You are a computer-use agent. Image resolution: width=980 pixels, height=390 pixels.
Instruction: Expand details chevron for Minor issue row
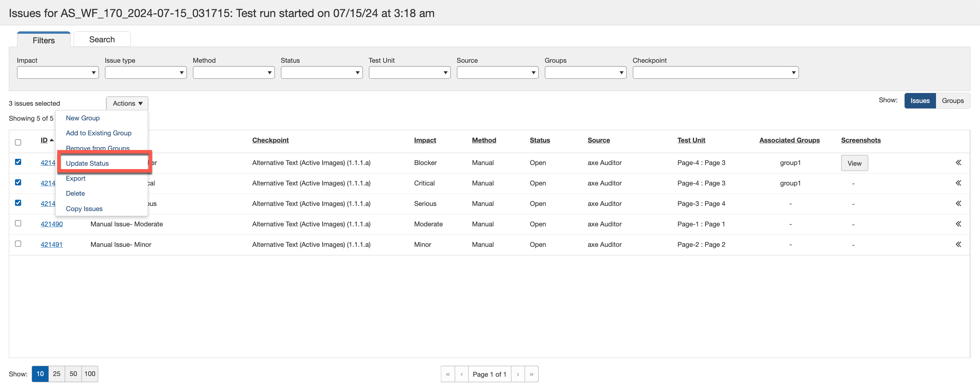click(x=958, y=245)
